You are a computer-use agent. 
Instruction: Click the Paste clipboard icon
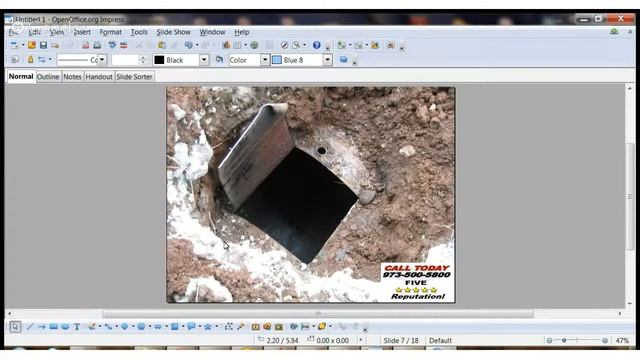pos(162,45)
